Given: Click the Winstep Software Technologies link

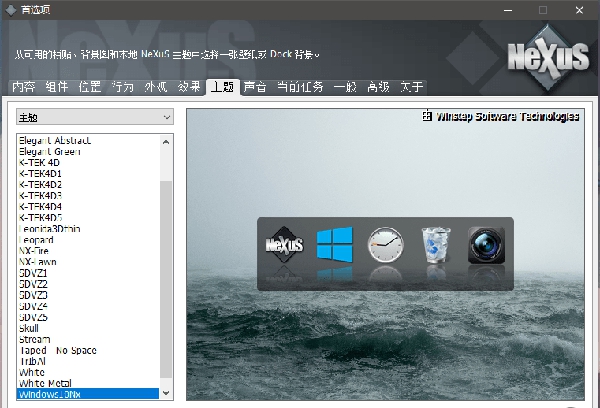Looking at the screenshot, I should tap(508, 116).
